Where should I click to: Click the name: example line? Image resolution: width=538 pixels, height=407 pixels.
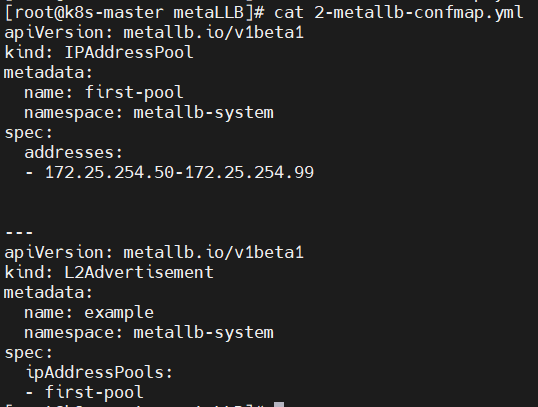tap(89, 313)
